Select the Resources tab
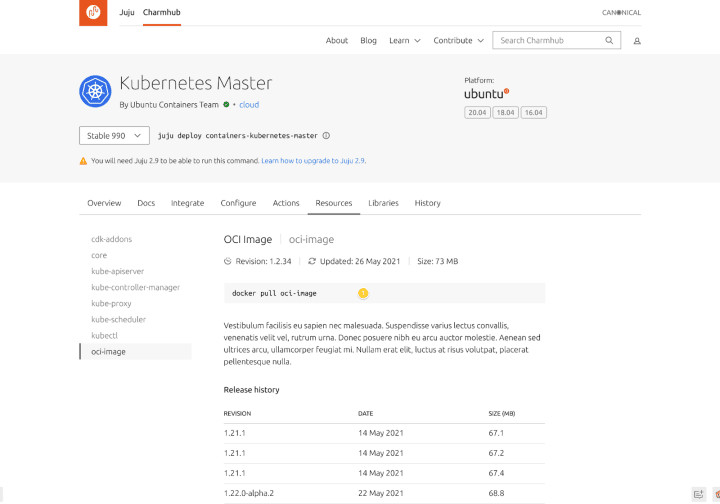 [334, 203]
